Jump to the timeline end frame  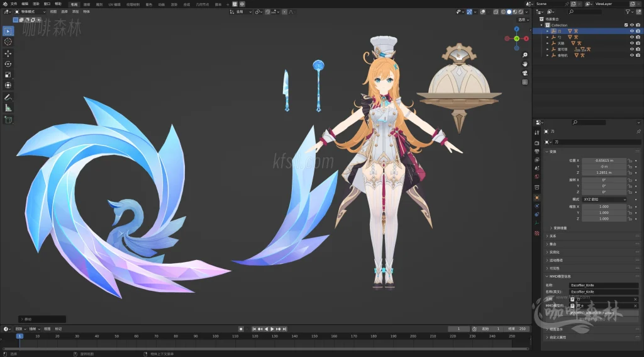[x=285, y=329]
